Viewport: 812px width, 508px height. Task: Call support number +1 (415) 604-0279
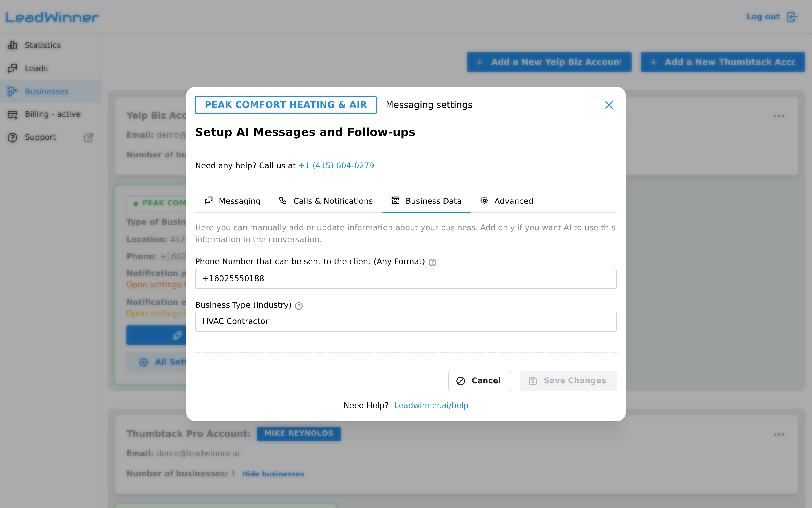(336, 166)
